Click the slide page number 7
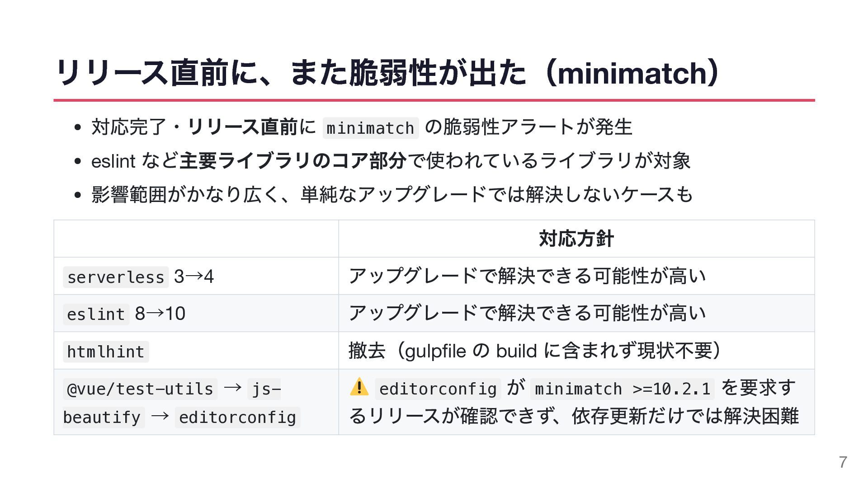This screenshot has width=868, height=488. pyautogui.click(x=843, y=462)
